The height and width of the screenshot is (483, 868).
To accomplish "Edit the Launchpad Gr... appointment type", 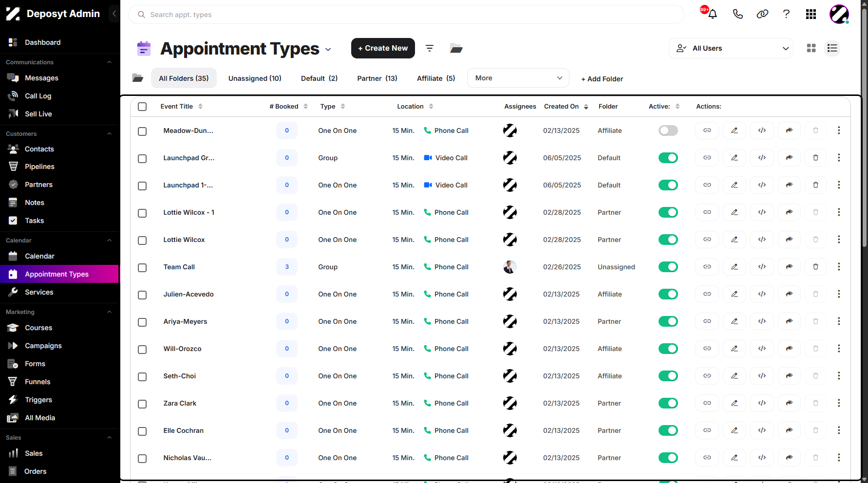I will click(x=735, y=158).
